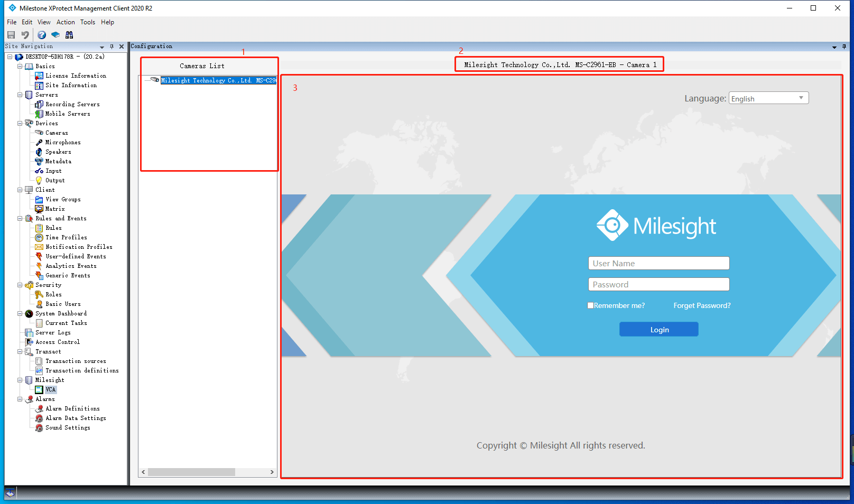Image resolution: width=854 pixels, height=504 pixels.
Task: Open the Help menu
Action: (x=107, y=22)
